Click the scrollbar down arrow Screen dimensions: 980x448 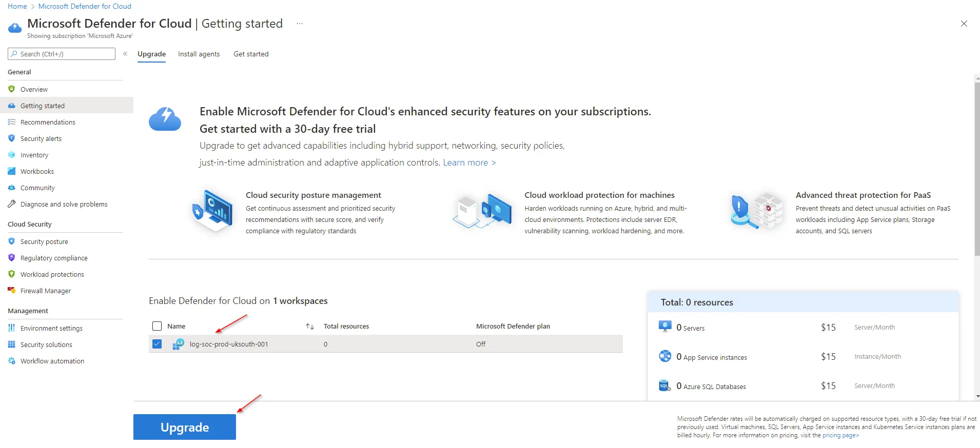(977, 396)
